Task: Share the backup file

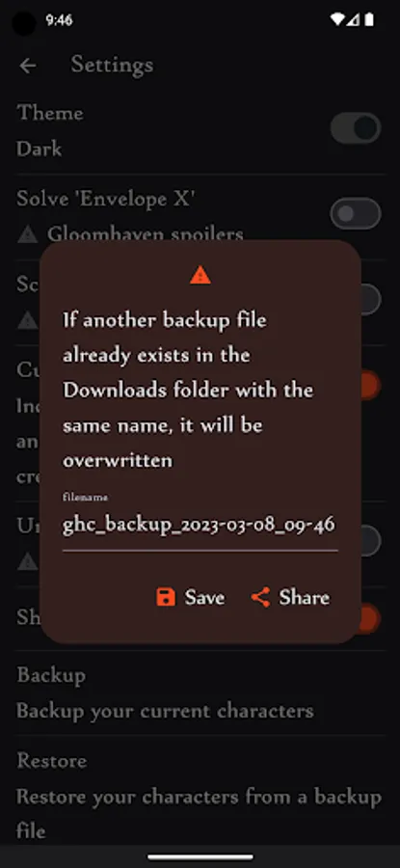Action: click(290, 597)
